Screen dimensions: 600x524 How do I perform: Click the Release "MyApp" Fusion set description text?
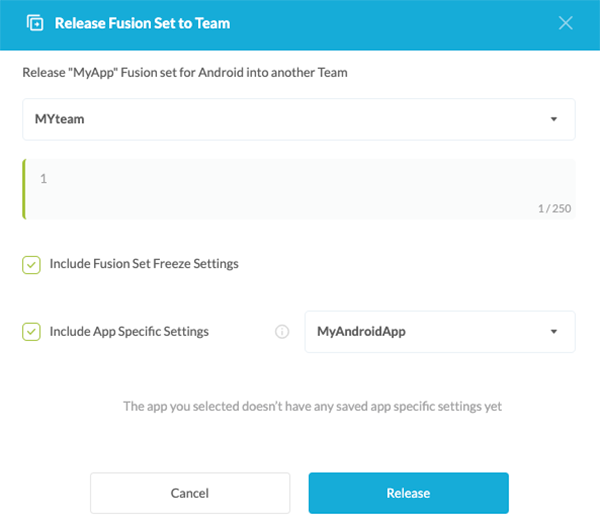coord(185,72)
